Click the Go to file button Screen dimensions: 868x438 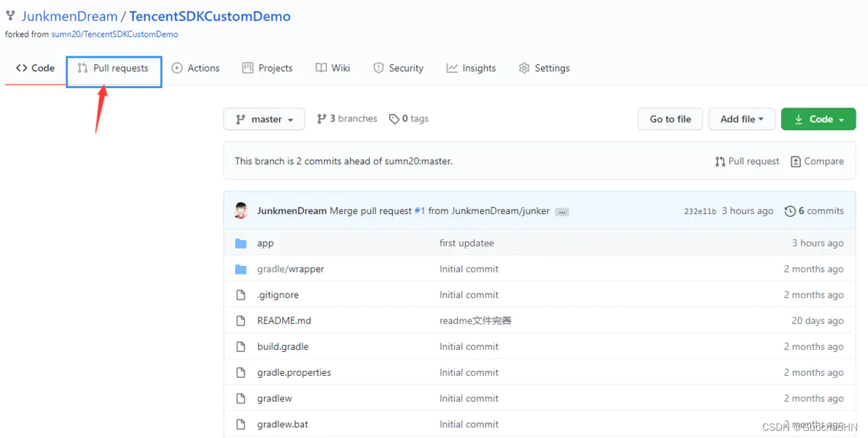pos(671,119)
